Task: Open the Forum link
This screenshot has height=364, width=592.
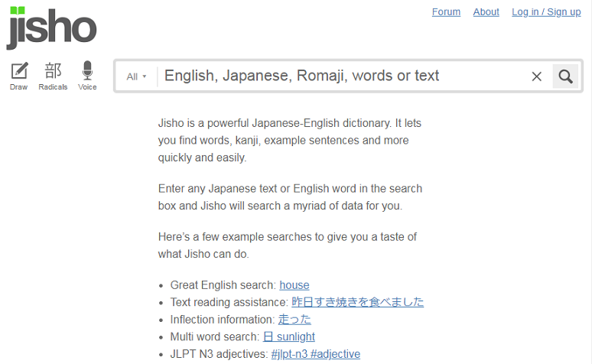Action: click(446, 12)
